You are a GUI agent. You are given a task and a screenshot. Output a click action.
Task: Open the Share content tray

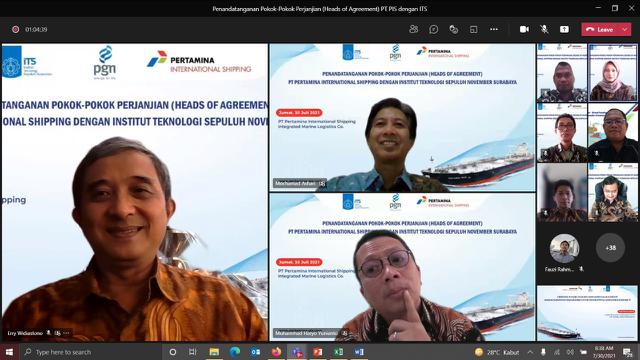pos(564,29)
